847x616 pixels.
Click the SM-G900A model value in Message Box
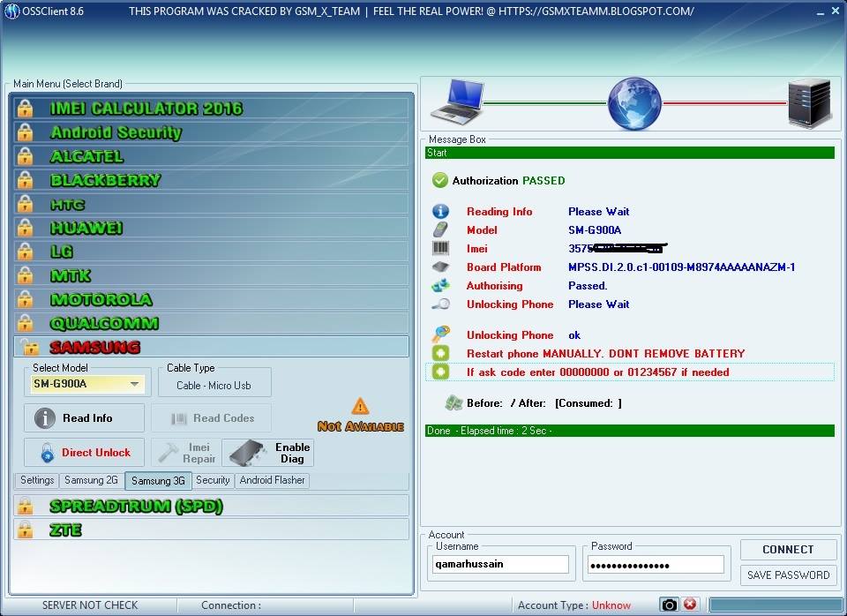[595, 230]
